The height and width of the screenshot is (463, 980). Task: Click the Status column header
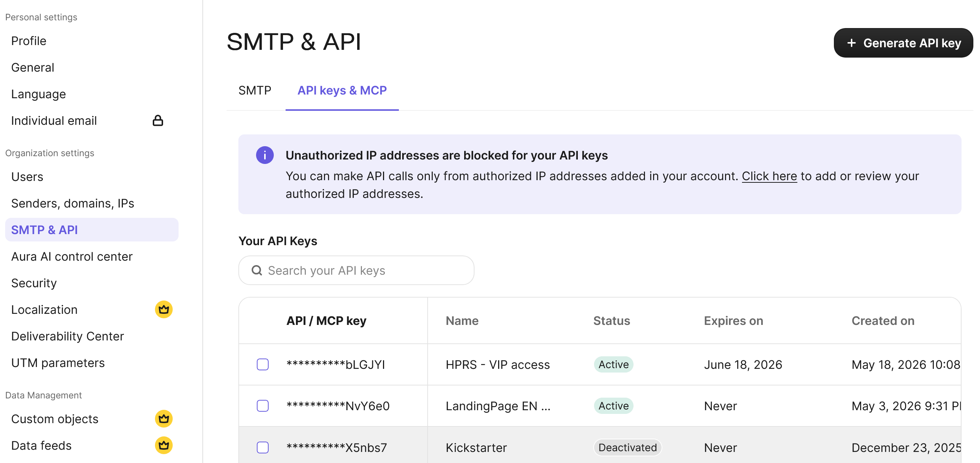611,320
